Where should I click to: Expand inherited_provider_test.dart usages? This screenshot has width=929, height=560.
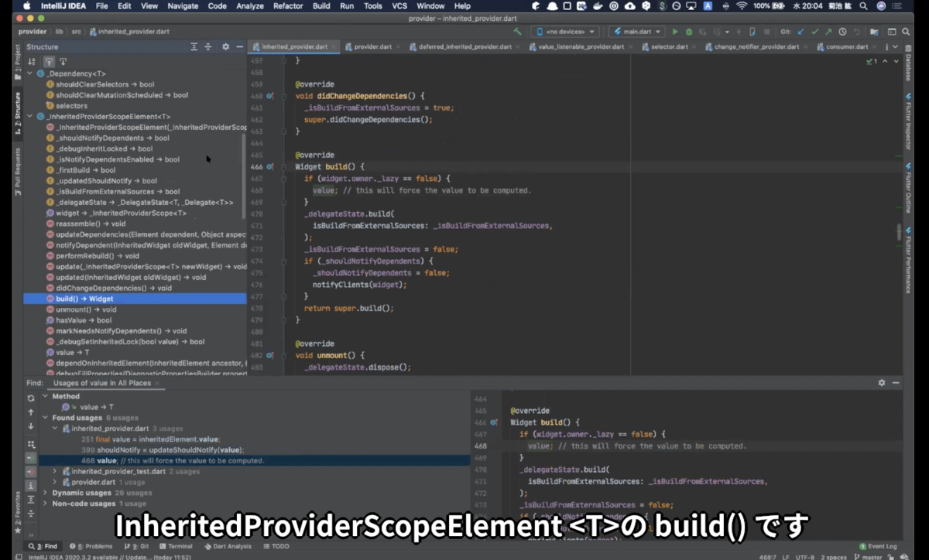coord(54,471)
